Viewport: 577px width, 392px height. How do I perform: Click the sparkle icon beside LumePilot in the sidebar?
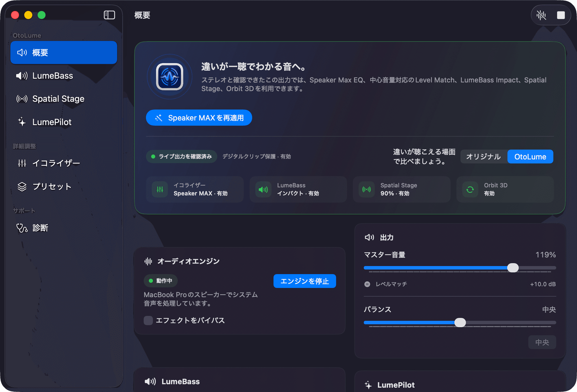22,122
